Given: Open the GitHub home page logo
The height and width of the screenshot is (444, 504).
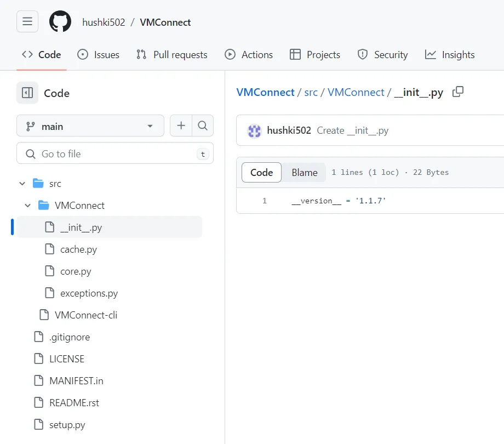Looking at the screenshot, I should (x=60, y=21).
